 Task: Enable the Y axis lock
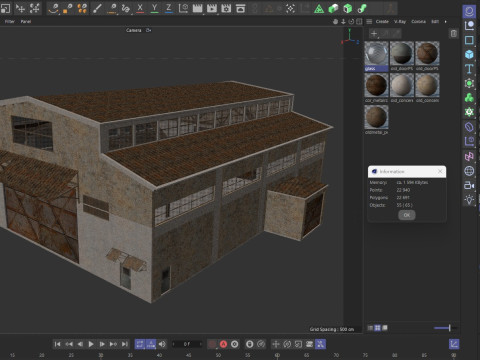154,8
